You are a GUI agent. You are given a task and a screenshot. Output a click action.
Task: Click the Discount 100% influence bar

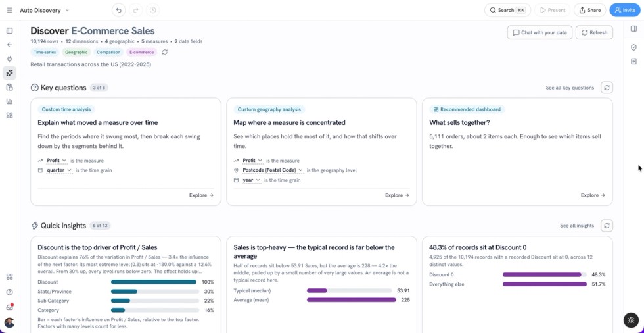(x=154, y=282)
